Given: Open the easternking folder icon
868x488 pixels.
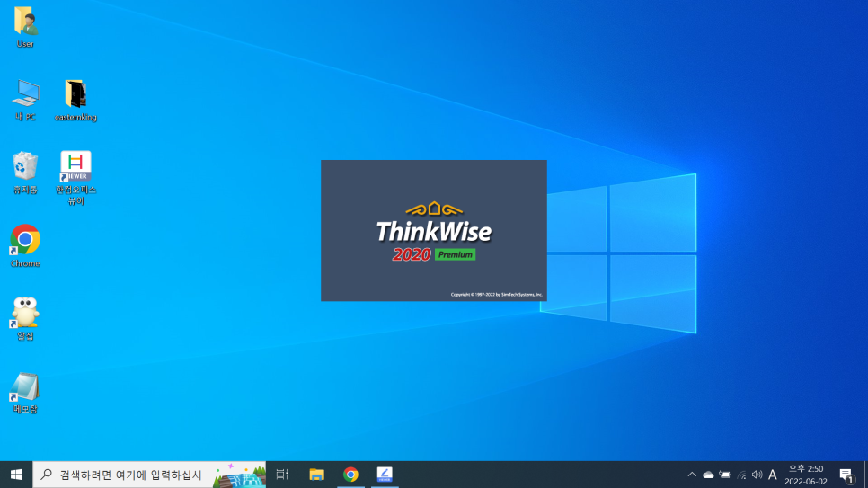Looking at the screenshot, I should tap(75, 101).
